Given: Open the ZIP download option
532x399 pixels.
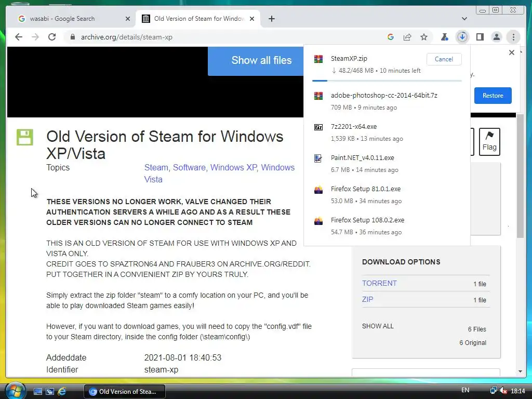Looking at the screenshot, I should click(367, 299).
